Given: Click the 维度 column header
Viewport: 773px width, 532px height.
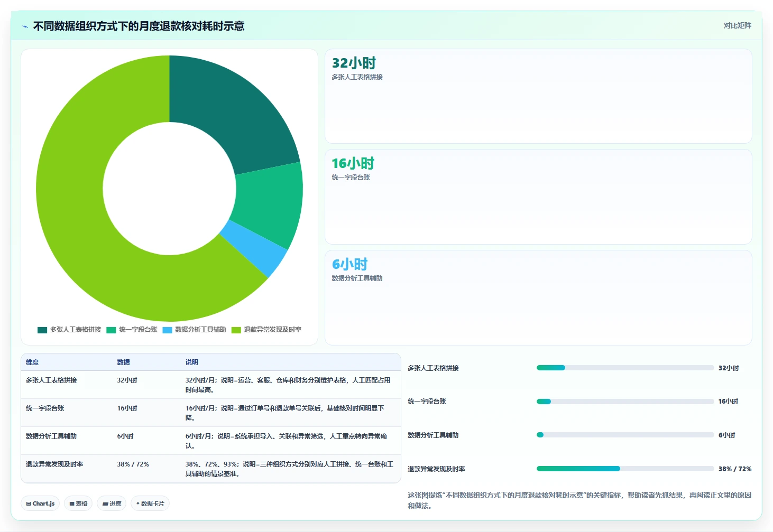Looking at the screenshot, I should pos(32,362).
